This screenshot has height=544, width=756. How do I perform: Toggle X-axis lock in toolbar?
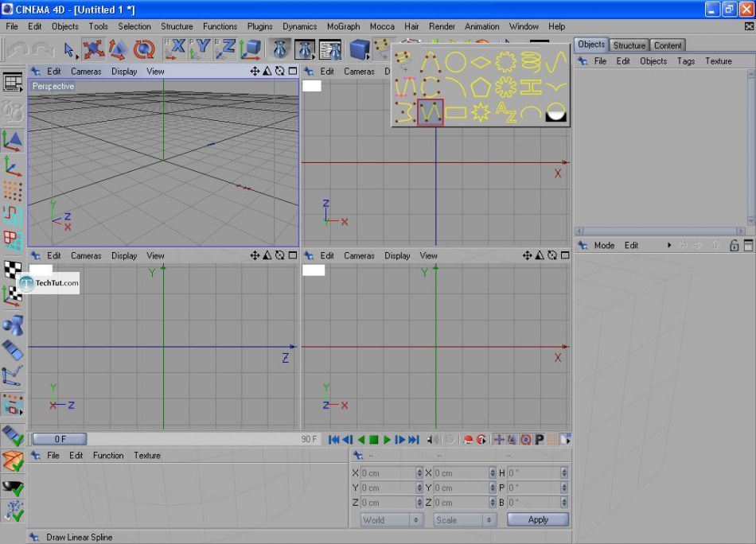click(x=175, y=49)
